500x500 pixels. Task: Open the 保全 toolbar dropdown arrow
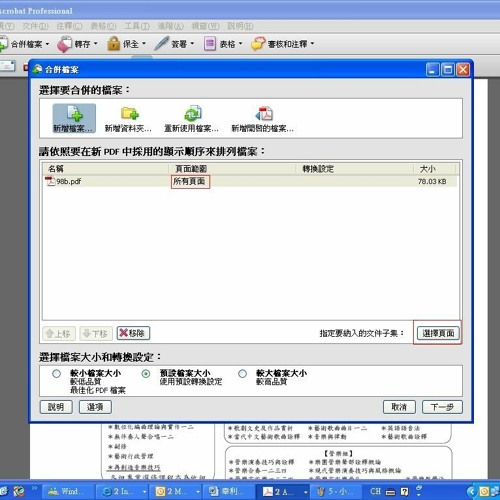[x=144, y=44]
